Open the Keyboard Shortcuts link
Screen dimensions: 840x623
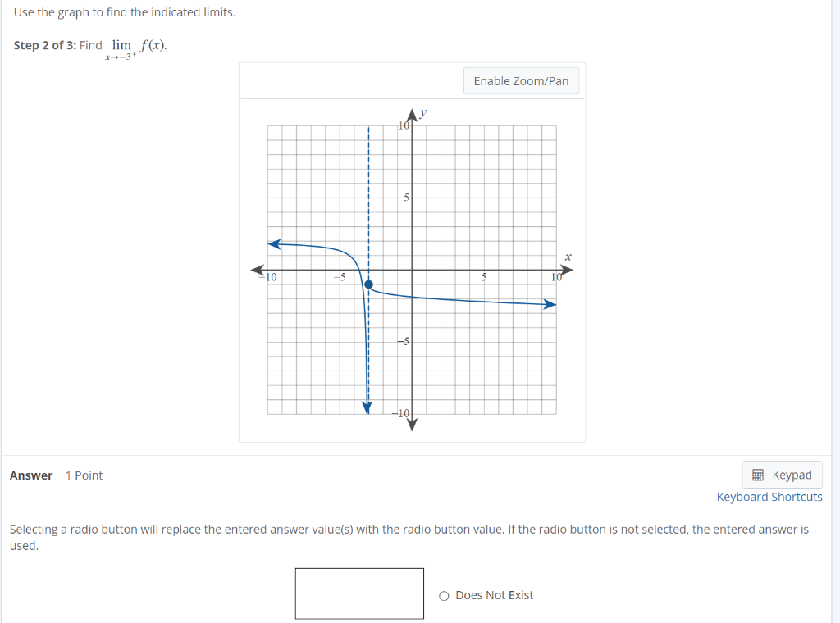(769, 496)
